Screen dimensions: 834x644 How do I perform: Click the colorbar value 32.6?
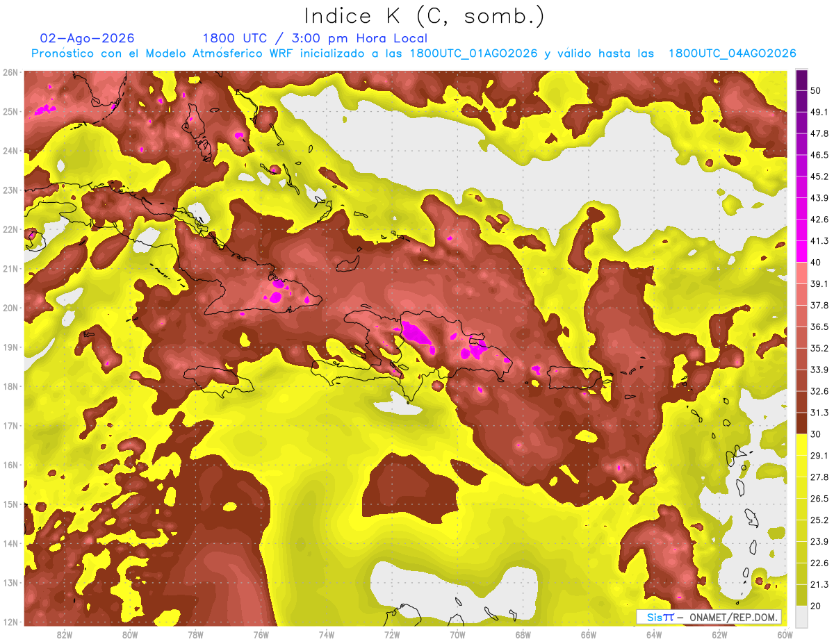820,391
